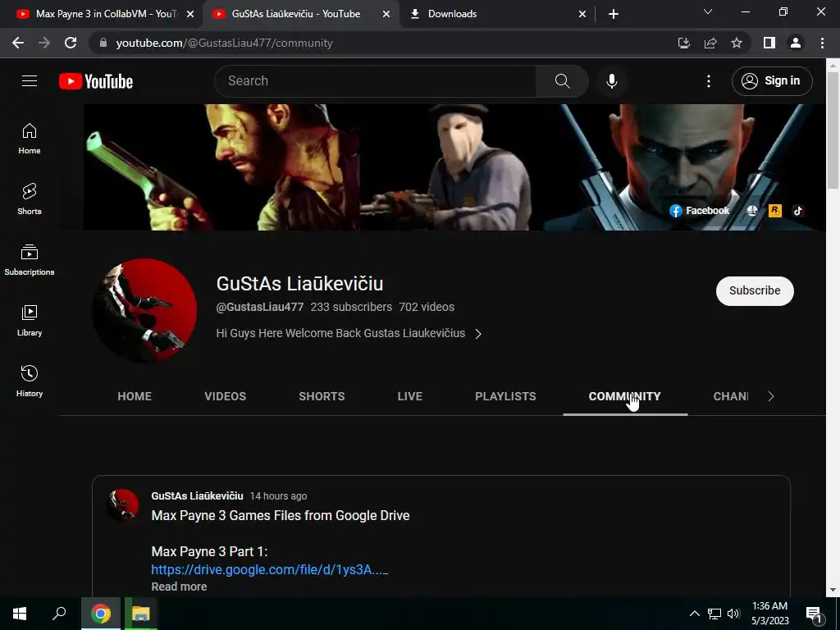Screen dimensions: 840x630
Task: Open the Windows Start menu
Action: pos(20,614)
